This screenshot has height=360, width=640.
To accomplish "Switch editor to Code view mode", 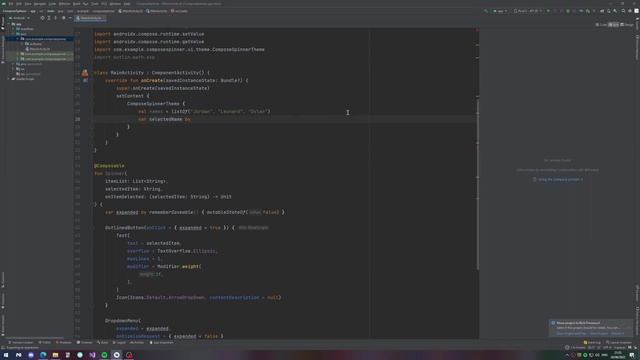I will (x=601, y=25).
